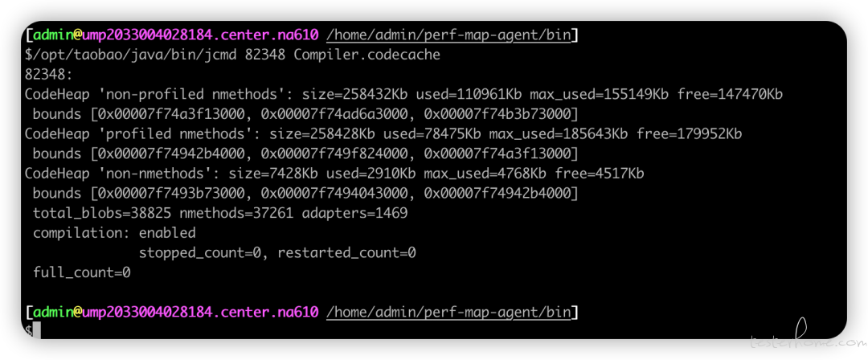The image size is (868, 360).
Task: Click the full_count=0 line
Action: [x=82, y=272]
